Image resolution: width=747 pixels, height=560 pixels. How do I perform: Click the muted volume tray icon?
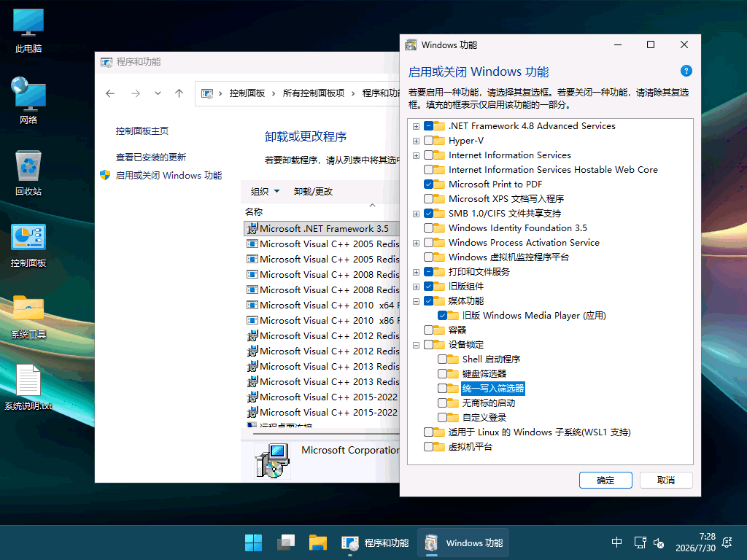(659, 542)
